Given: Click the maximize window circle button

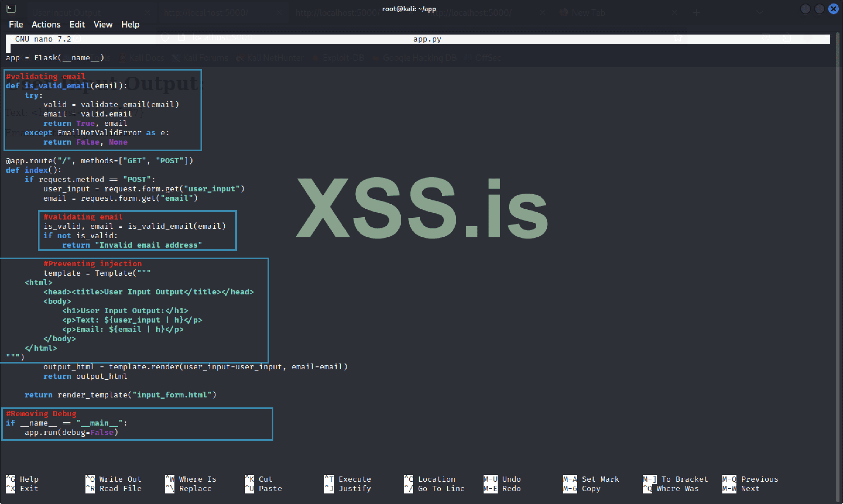Looking at the screenshot, I should (819, 9).
